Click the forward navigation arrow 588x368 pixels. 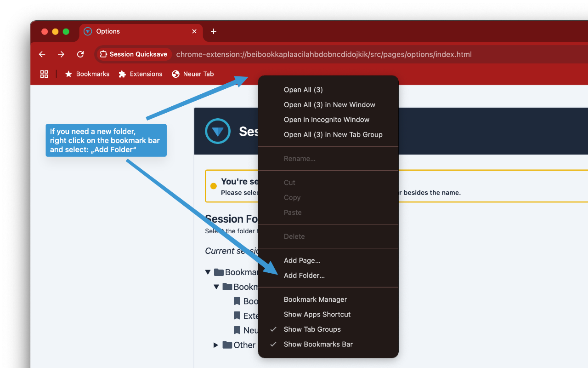pos(61,54)
